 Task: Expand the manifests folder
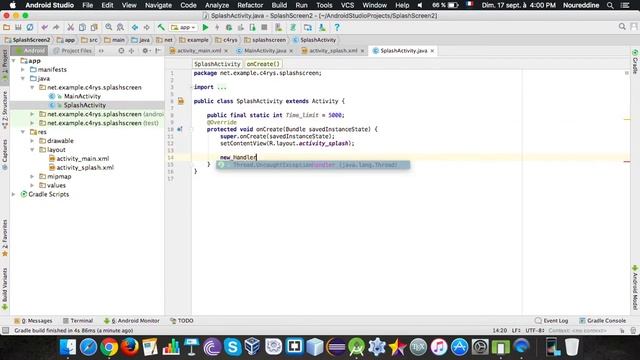pyautogui.click(x=23, y=69)
